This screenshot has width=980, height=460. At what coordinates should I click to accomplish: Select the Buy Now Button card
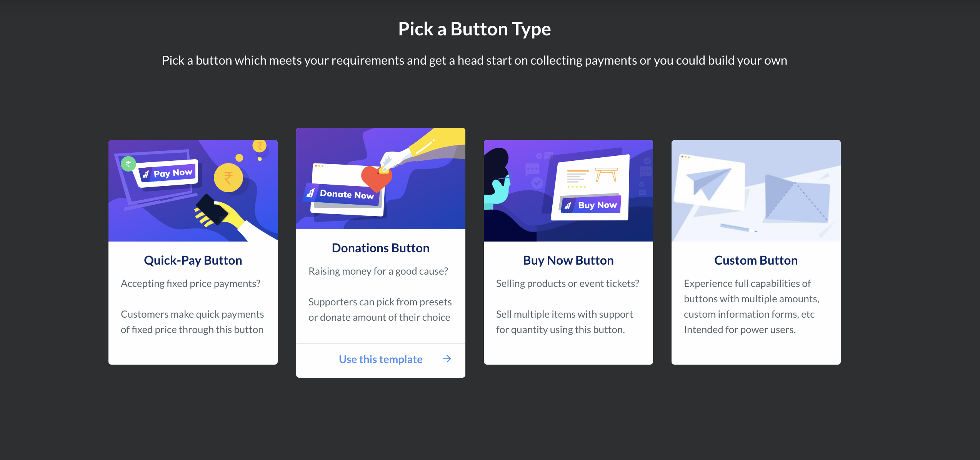tap(568, 252)
